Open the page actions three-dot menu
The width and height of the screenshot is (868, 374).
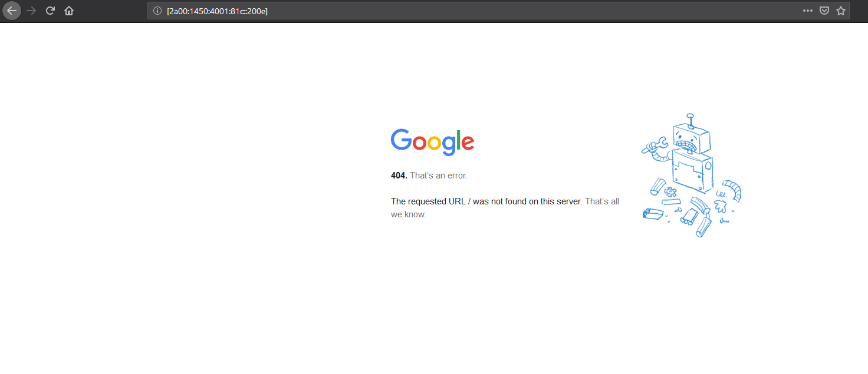(x=807, y=11)
